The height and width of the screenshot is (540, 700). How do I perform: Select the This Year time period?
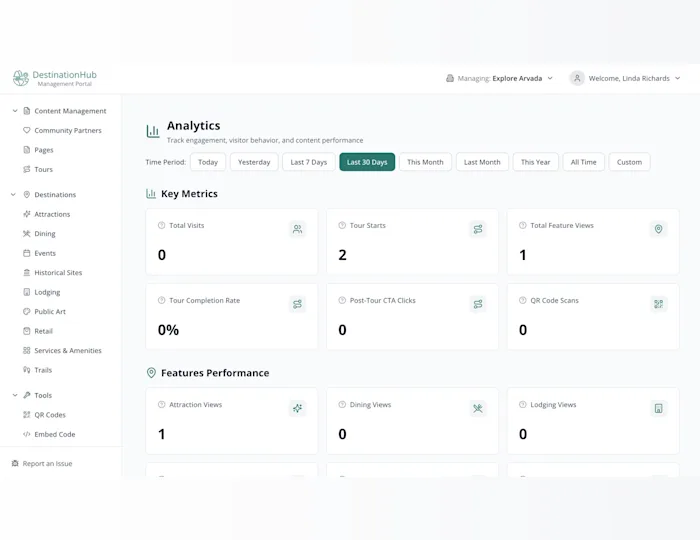pyautogui.click(x=536, y=162)
